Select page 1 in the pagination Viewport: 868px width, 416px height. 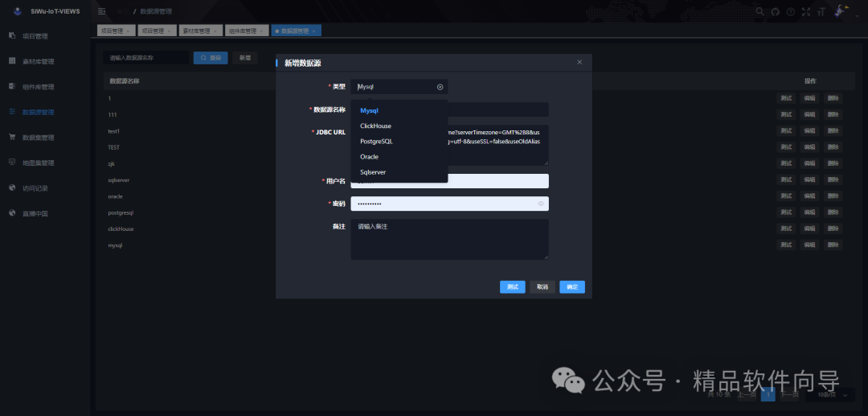[768, 395]
